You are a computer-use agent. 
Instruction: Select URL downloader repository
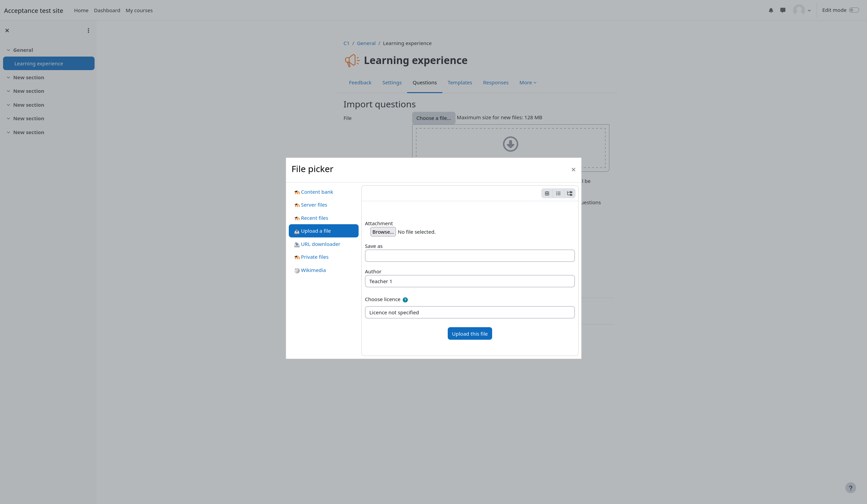pos(320,244)
